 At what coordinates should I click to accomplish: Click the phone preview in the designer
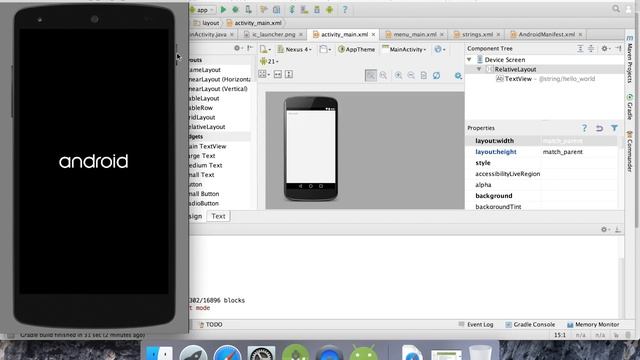click(x=311, y=149)
